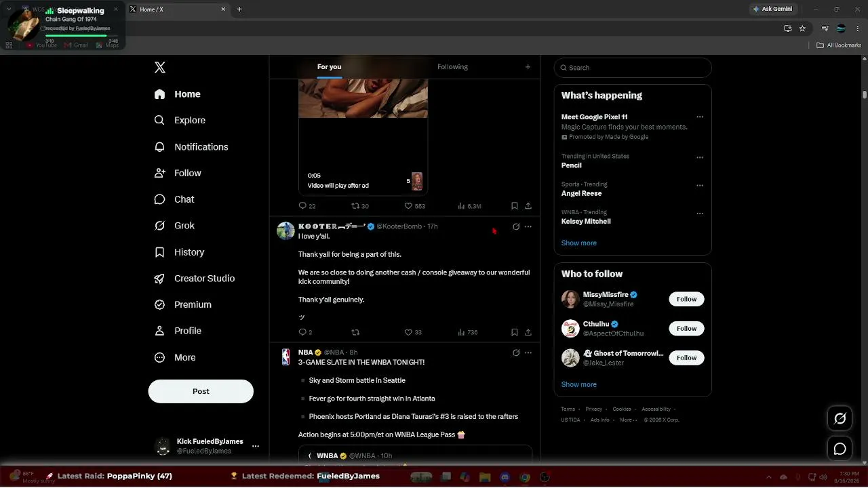Open File Explorer from the taskbar
868x488 pixels.
click(485, 477)
